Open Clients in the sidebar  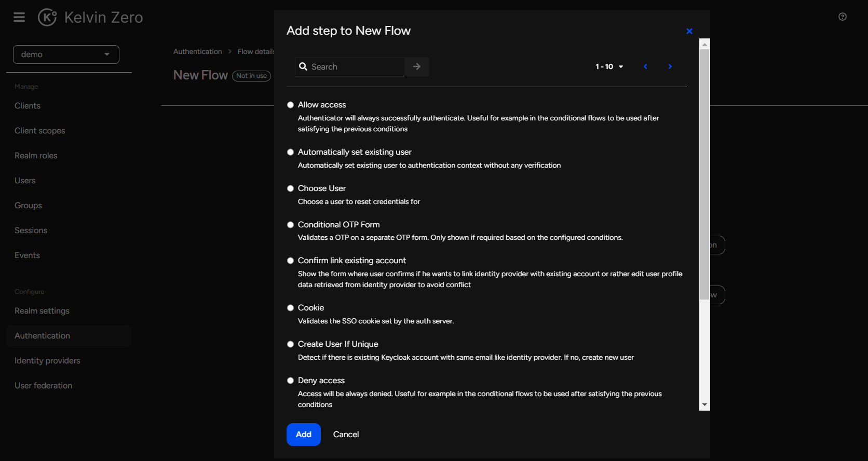(x=28, y=106)
